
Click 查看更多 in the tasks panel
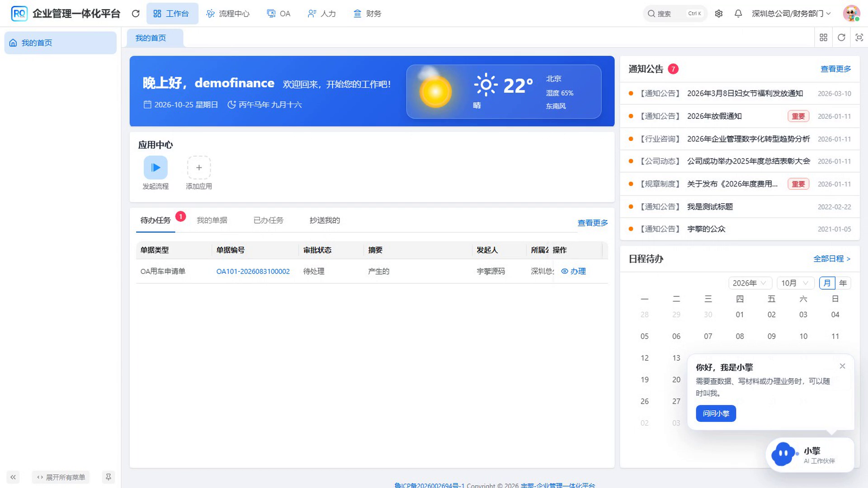pyautogui.click(x=593, y=223)
